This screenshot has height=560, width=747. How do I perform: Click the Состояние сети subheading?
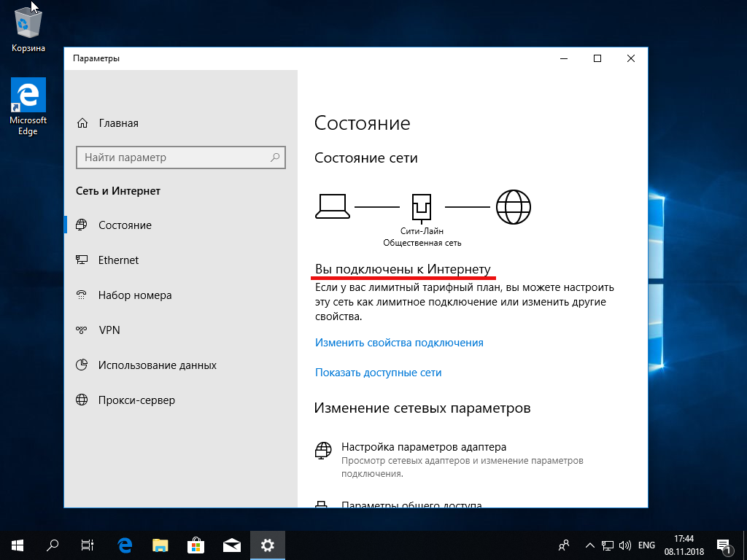point(366,158)
